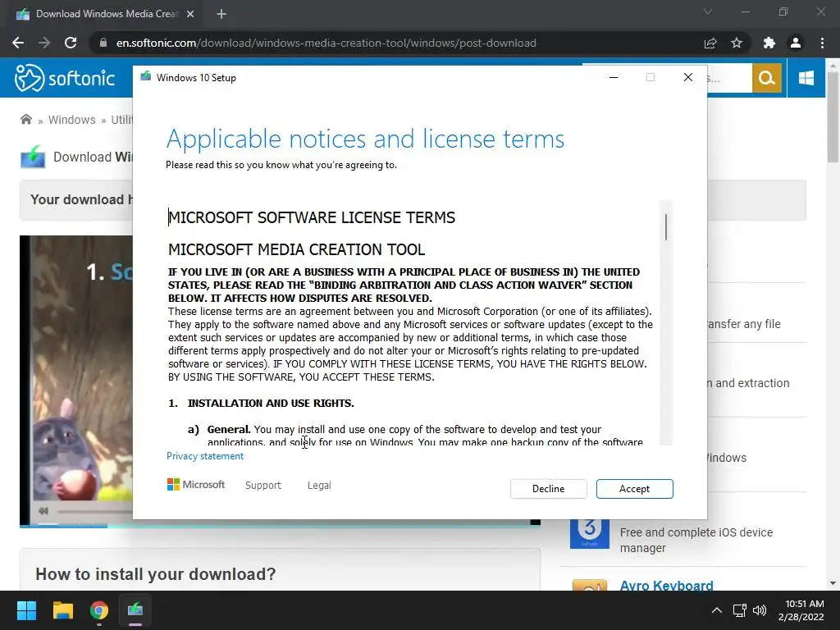Open the network tray icon
The height and width of the screenshot is (630, 840).
[740, 610]
